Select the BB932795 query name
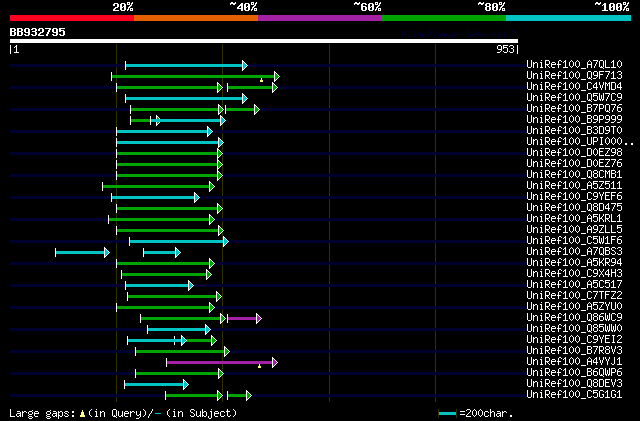This screenshot has width=640, height=421. [x=38, y=32]
